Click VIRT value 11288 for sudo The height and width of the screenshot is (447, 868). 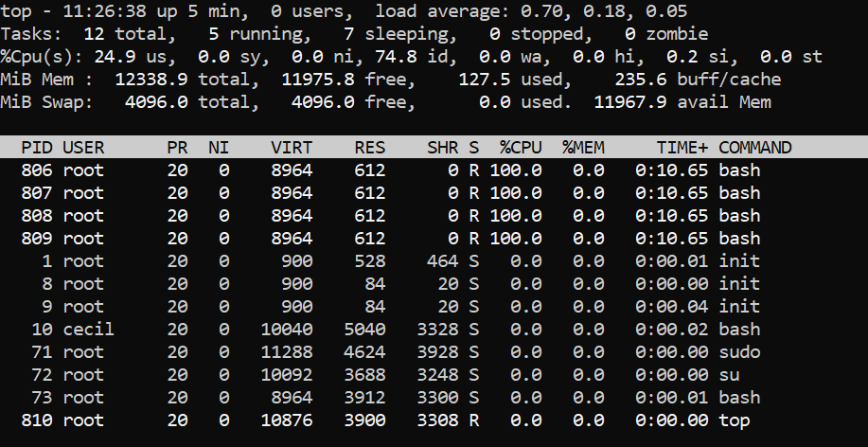pyautogui.click(x=286, y=351)
